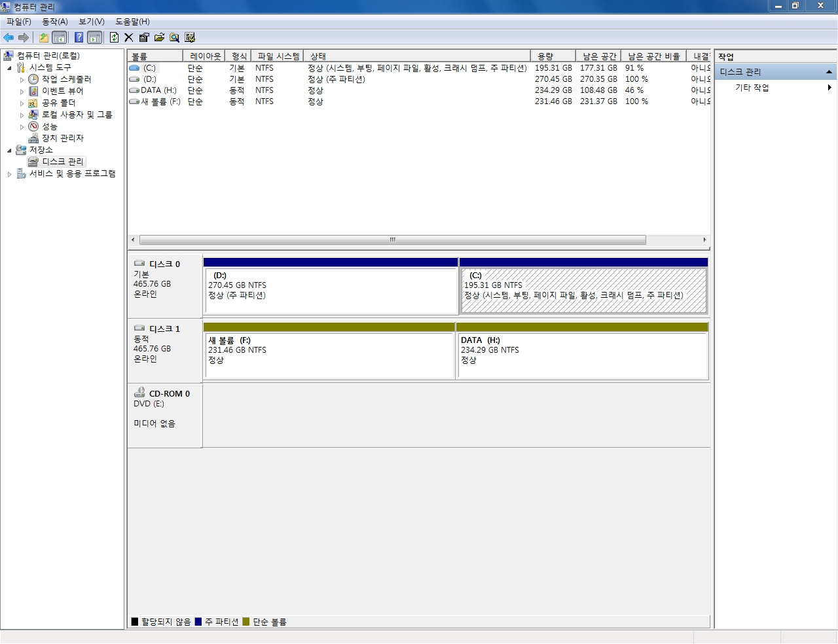Click the Refresh toolbar icon
Viewport: 838px width, 644px height.
coord(115,37)
